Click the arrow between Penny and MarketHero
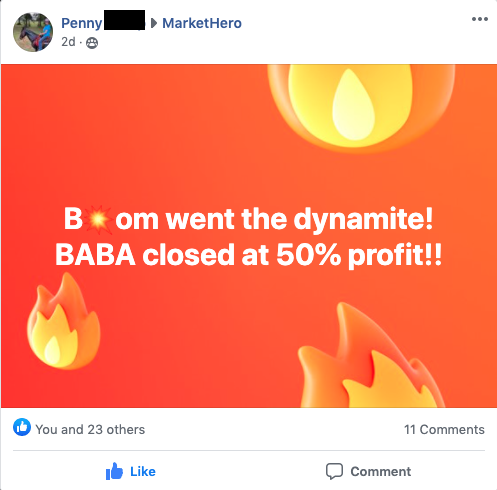 [x=154, y=23]
